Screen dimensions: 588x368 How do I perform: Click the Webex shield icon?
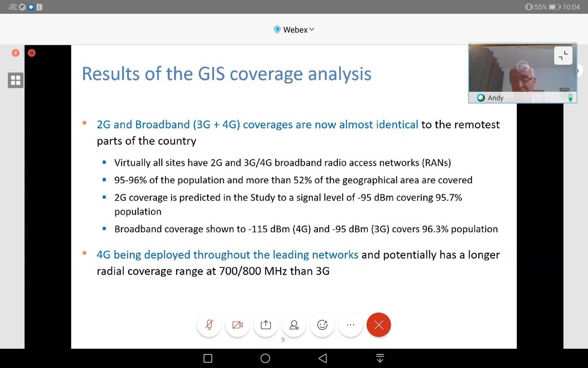277,29
